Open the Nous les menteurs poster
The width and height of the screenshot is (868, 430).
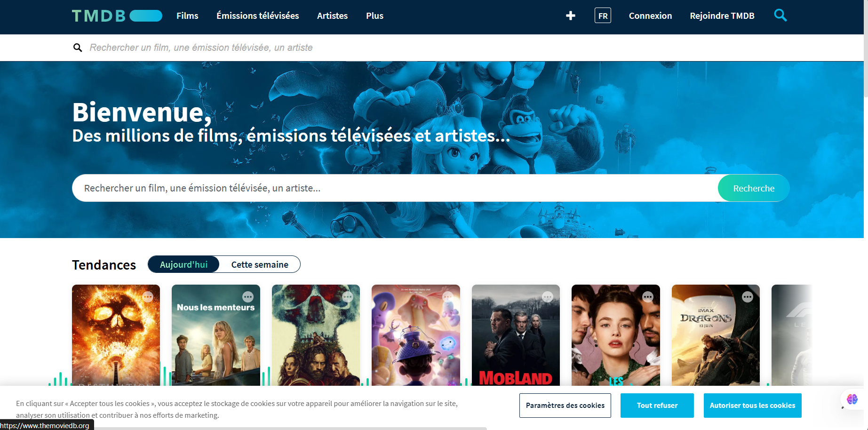click(215, 335)
